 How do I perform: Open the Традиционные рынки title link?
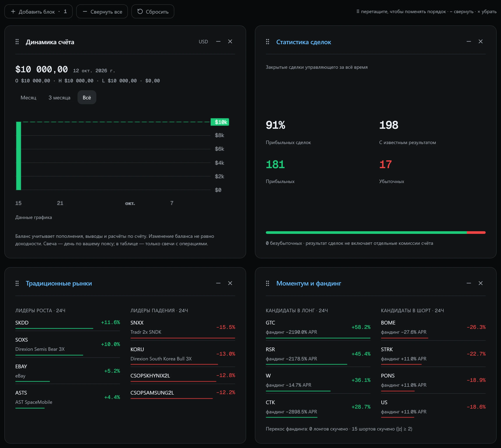point(59,284)
